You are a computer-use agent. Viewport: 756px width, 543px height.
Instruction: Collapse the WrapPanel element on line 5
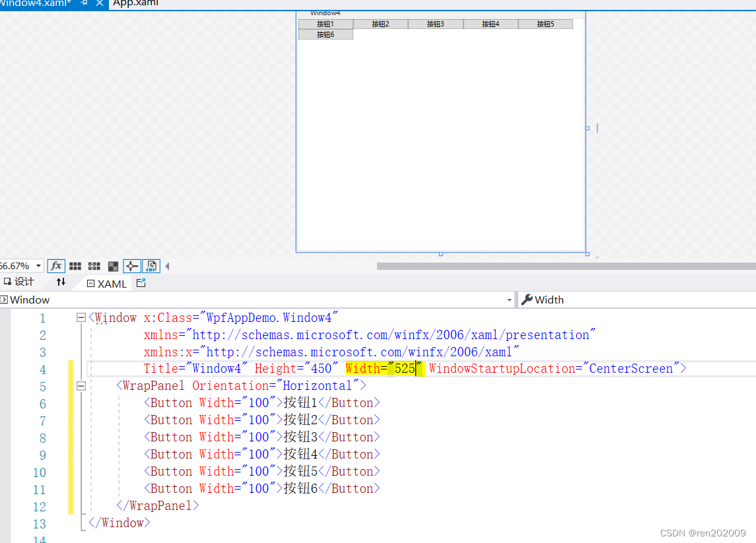pyautogui.click(x=80, y=385)
